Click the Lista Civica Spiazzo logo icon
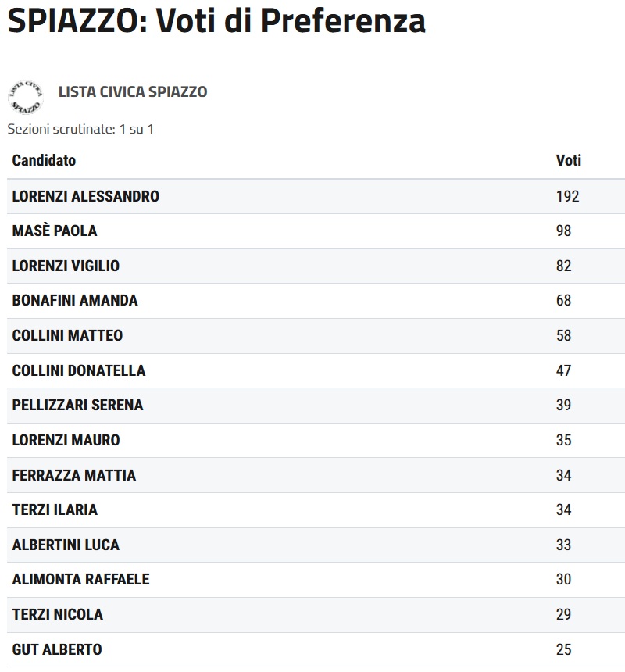The width and height of the screenshot is (625, 672). [x=25, y=95]
